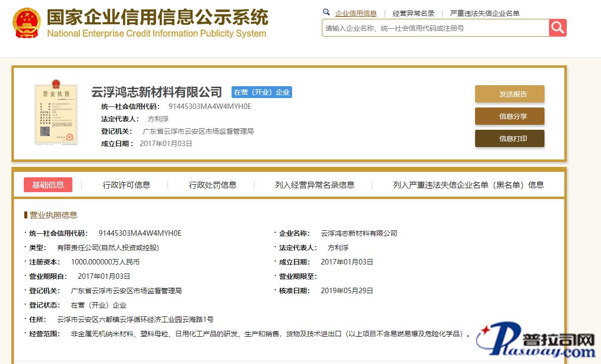Select the 严重违法失信企业名单 search category
Image resolution: width=601 pixels, height=364 pixels.
point(484,13)
